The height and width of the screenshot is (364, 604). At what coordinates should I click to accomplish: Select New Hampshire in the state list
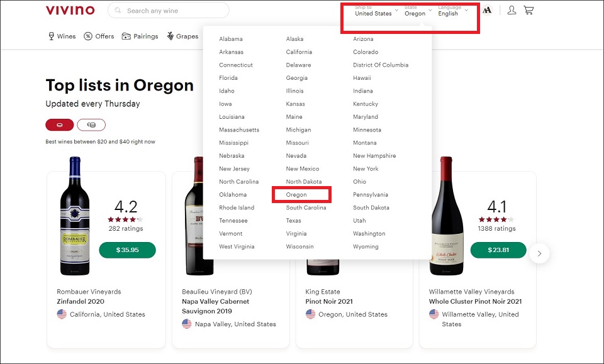[x=374, y=156]
